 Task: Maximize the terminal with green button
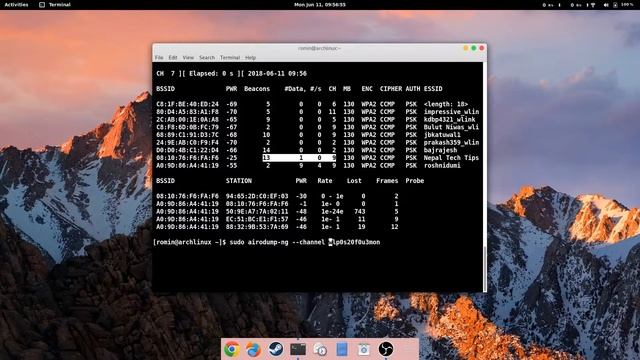[x=474, y=48]
